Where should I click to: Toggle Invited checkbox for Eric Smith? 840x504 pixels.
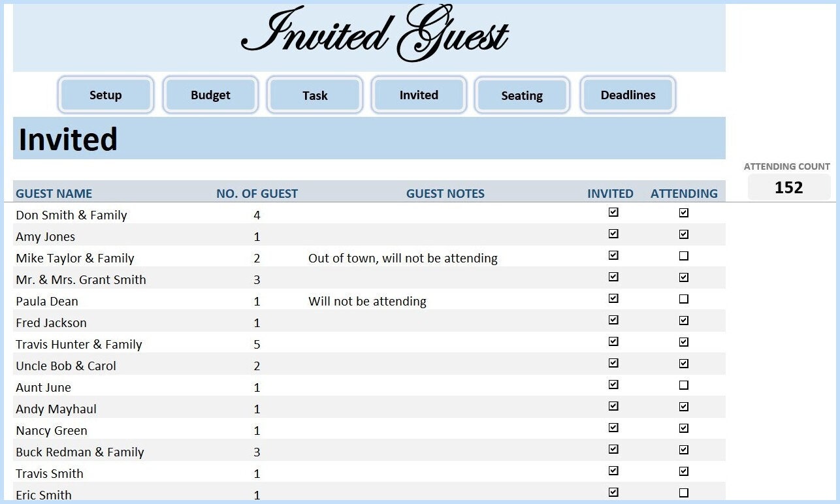tap(613, 492)
